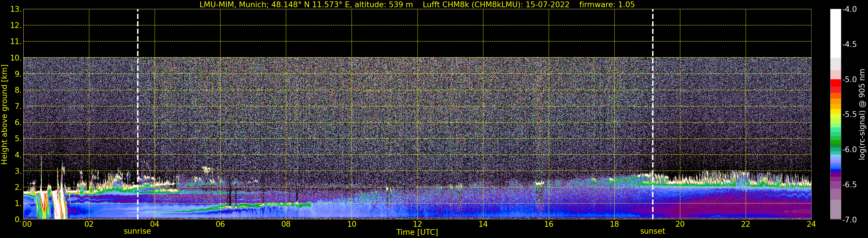Click height axis tick label '13.'
Screen dimensions: 868x238
(x=16, y=10)
